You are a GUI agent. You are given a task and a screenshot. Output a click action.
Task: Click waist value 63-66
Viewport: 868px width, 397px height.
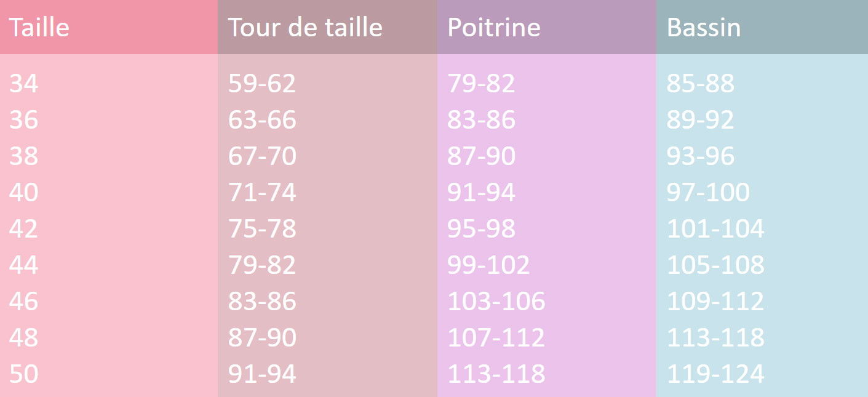click(x=262, y=120)
